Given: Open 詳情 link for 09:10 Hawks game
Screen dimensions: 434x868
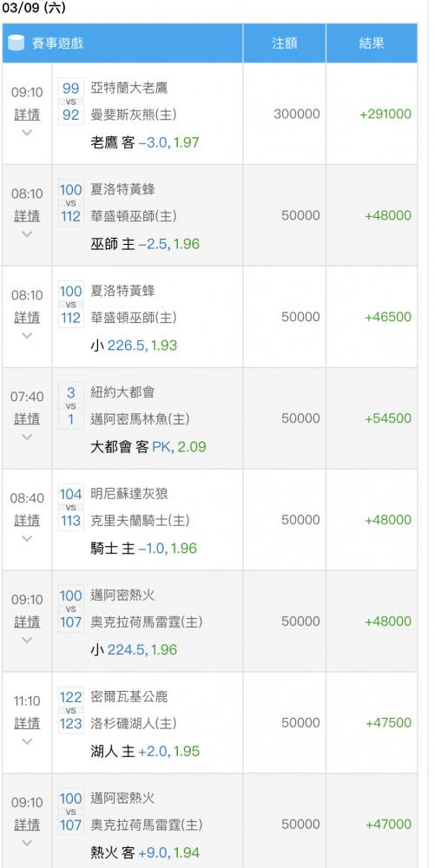Looking at the screenshot, I should click(x=27, y=115).
